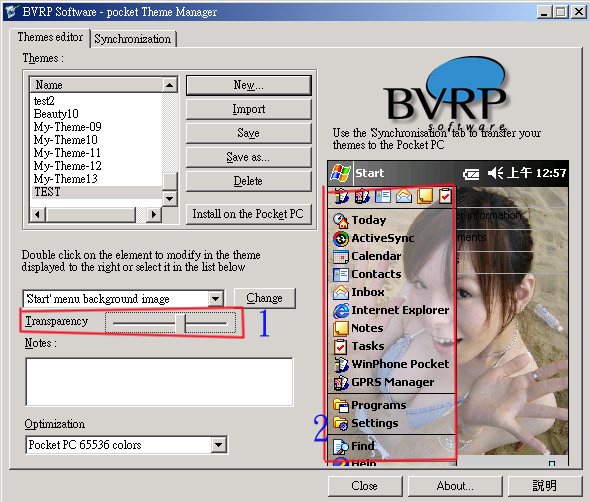Click the New... button
The height and width of the screenshot is (502, 590).
[x=249, y=85]
